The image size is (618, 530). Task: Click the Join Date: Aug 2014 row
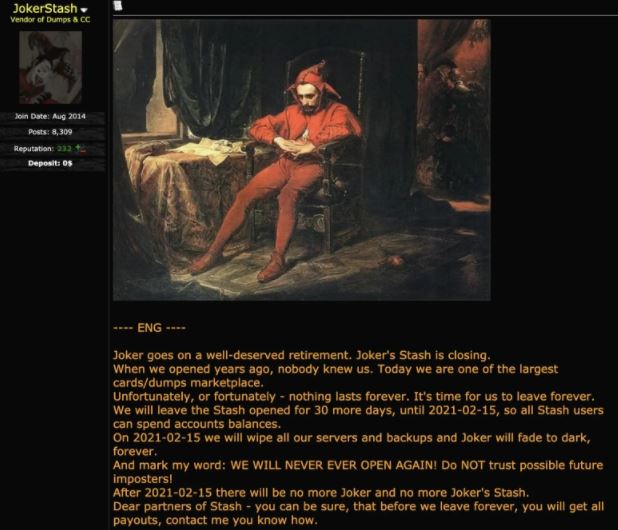[50, 116]
